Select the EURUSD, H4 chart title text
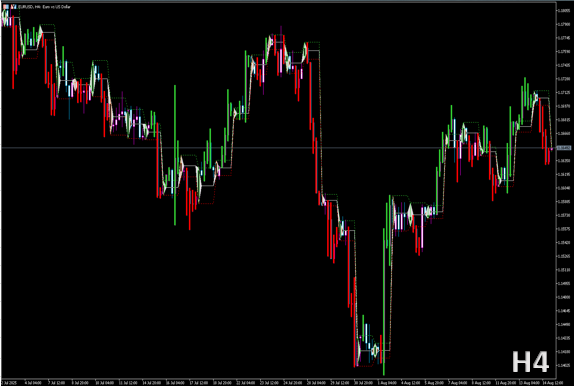Viewport: 574px width, 386px height. 44,7
